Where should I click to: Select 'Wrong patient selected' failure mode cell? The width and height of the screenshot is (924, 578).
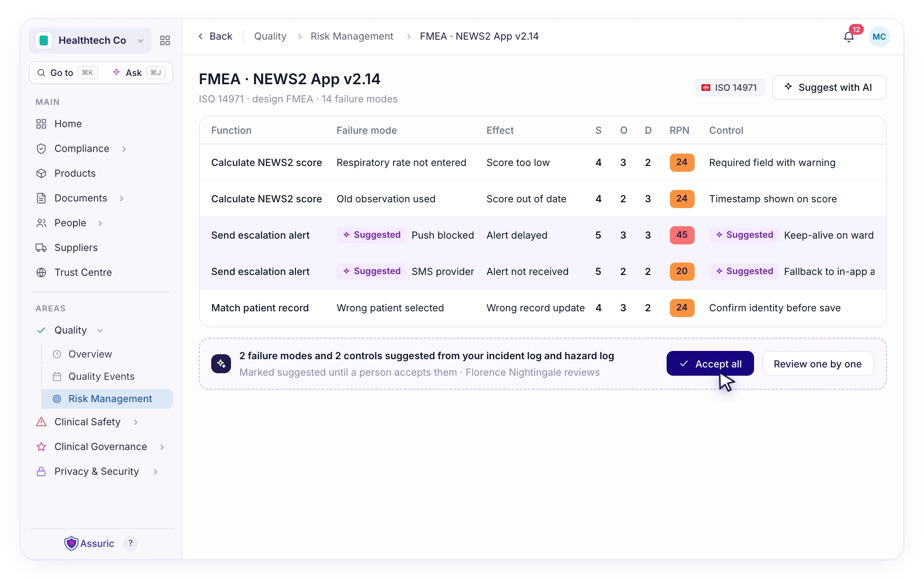[390, 308]
